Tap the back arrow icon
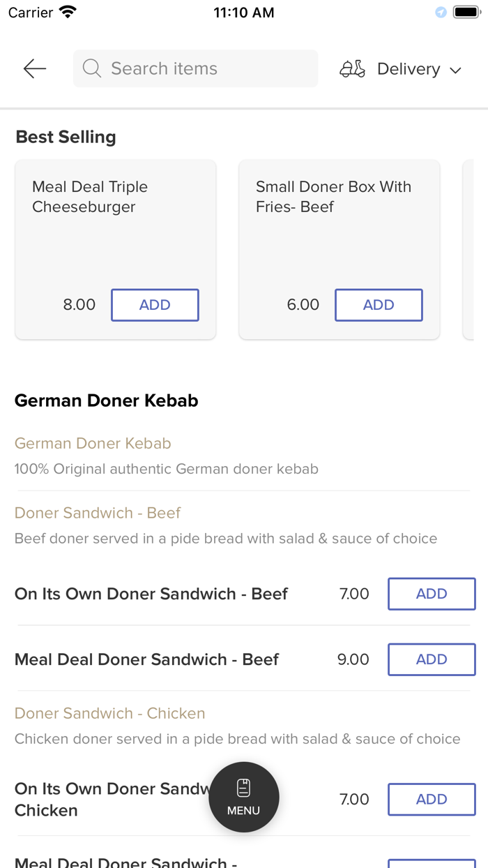 [34, 68]
